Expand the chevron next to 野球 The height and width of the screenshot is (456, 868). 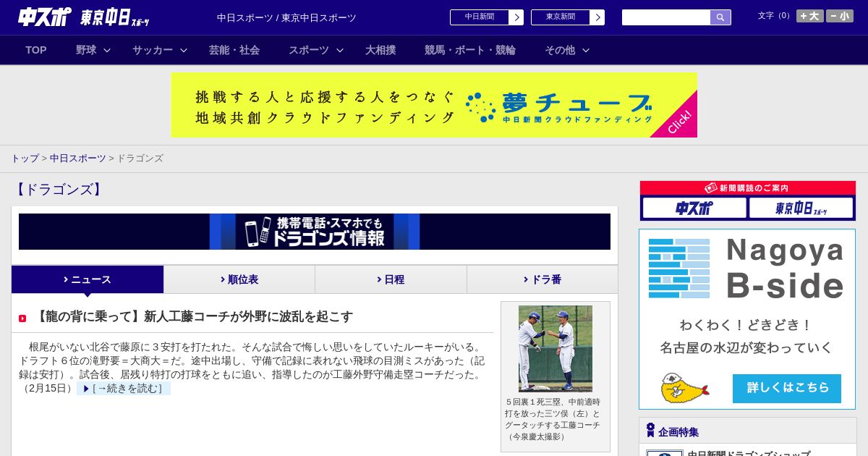[107, 50]
